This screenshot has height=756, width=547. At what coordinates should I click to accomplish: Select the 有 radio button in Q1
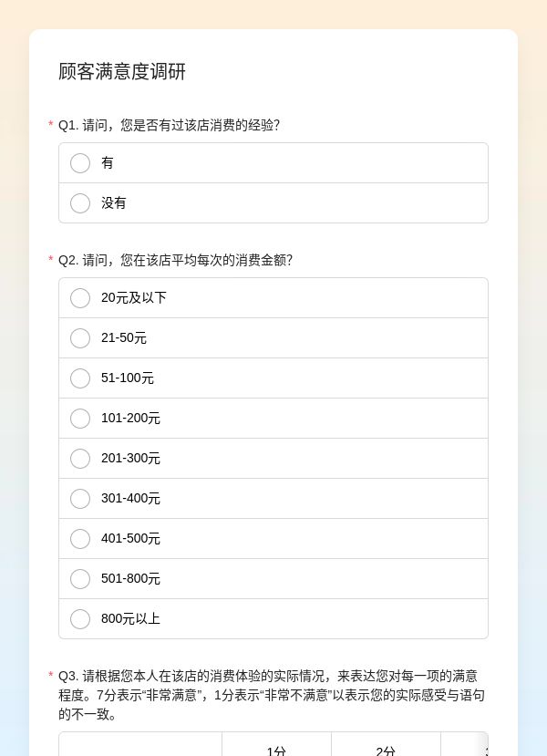[80, 163]
